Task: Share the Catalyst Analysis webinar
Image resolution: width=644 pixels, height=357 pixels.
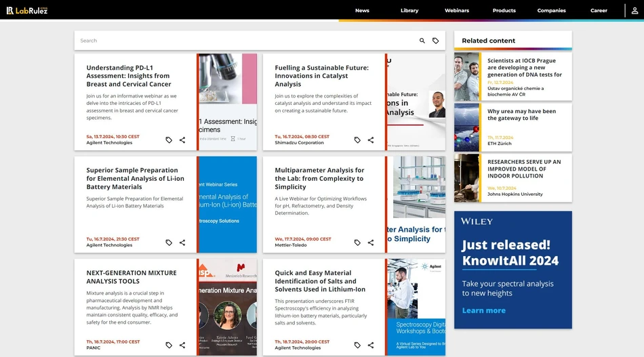Action: (371, 140)
